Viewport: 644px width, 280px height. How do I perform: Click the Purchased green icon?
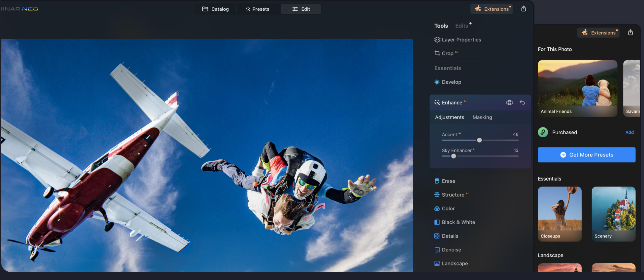click(543, 132)
